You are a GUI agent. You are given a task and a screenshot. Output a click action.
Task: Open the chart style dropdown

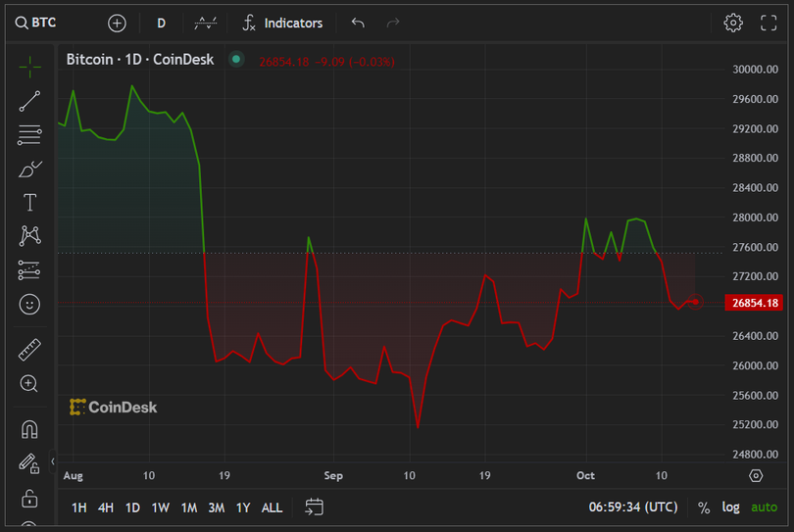[x=206, y=23]
